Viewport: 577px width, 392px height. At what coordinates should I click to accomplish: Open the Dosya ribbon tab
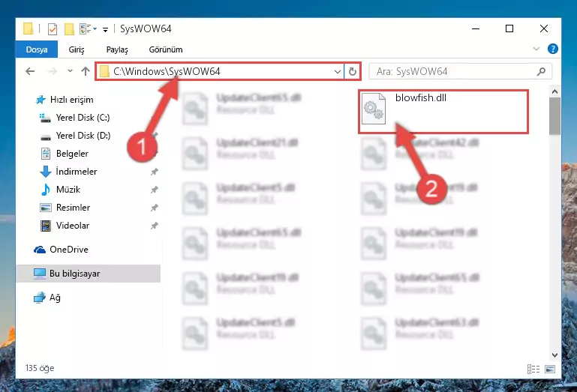tap(37, 49)
